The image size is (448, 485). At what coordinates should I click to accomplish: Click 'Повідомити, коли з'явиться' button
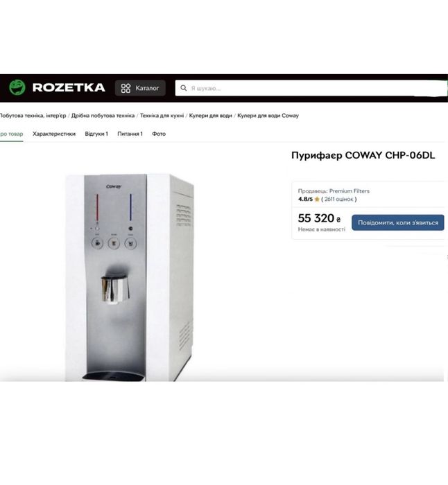pos(398,222)
